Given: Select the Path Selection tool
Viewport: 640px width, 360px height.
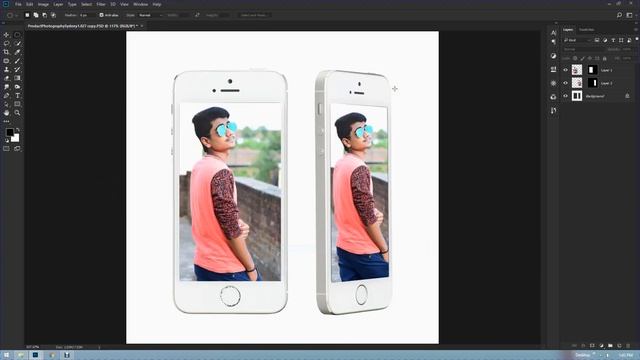Looking at the screenshot, I should pyautogui.click(x=7, y=104).
